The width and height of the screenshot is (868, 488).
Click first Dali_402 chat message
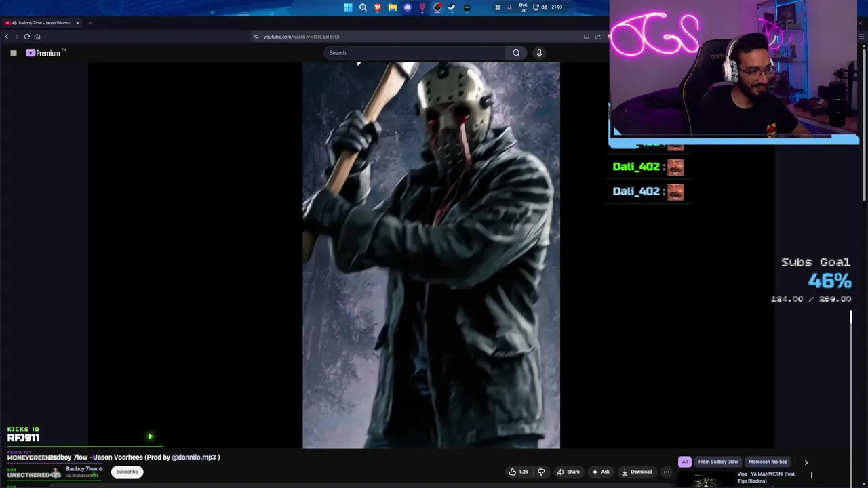click(x=648, y=167)
